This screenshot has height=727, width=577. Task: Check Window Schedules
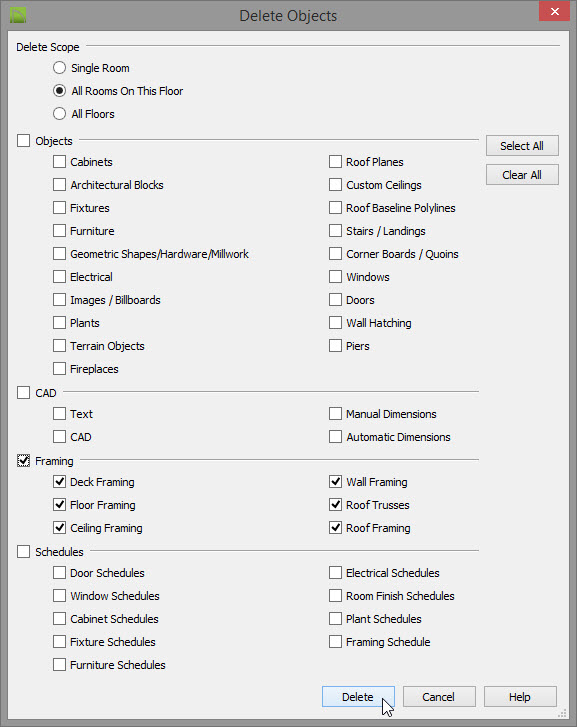pyautogui.click(x=59, y=595)
